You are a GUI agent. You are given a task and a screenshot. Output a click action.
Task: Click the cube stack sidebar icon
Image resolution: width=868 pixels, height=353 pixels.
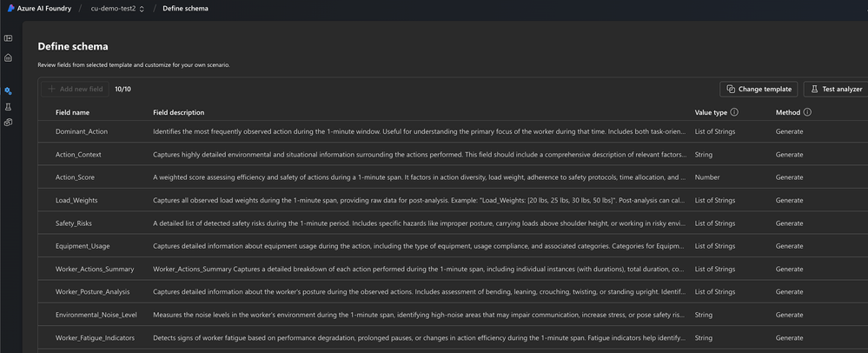click(9, 123)
